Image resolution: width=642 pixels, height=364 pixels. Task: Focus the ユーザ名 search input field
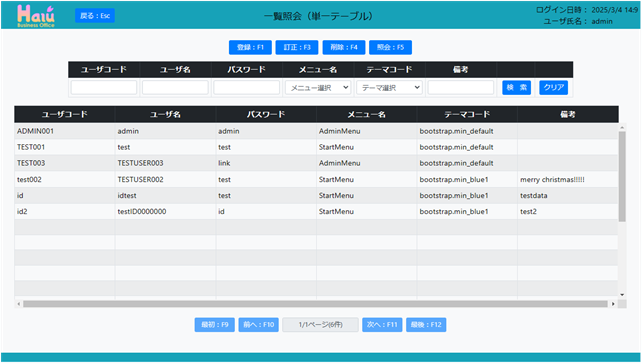[x=175, y=88]
